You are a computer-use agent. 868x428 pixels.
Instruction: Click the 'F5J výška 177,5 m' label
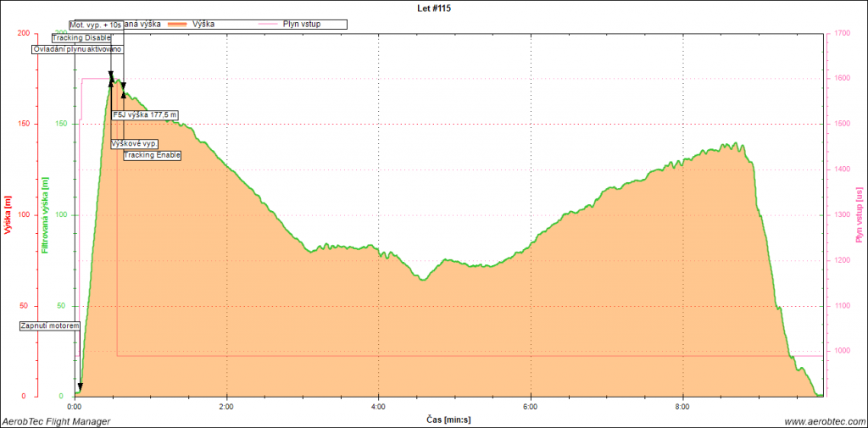(x=146, y=114)
